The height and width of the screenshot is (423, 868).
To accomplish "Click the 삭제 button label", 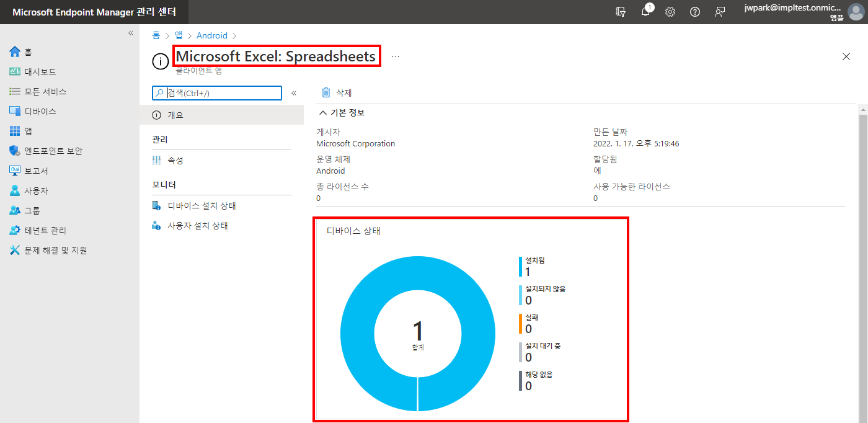I will point(344,92).
